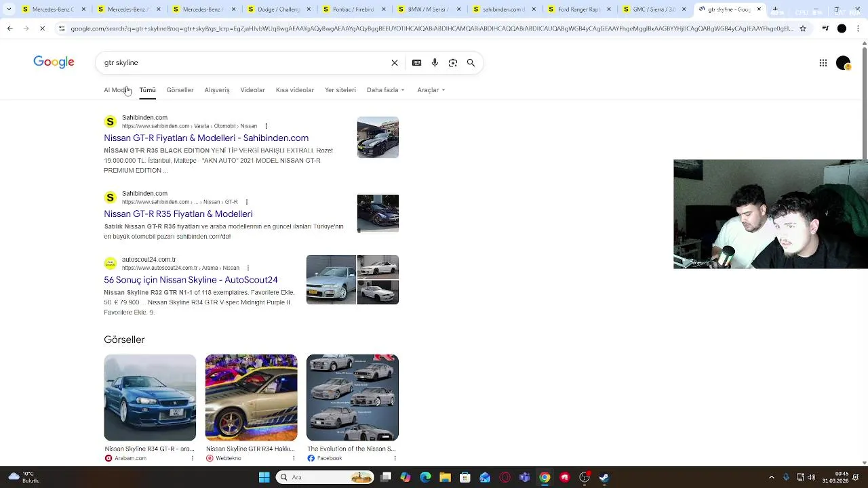Open the Windows Start menu

[x=264, y=477]
